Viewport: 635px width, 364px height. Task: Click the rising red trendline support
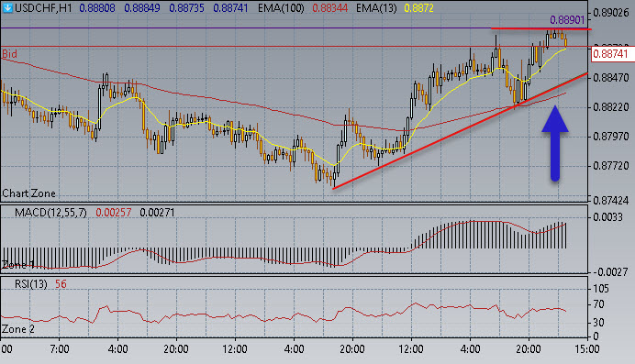coord(460,130)
